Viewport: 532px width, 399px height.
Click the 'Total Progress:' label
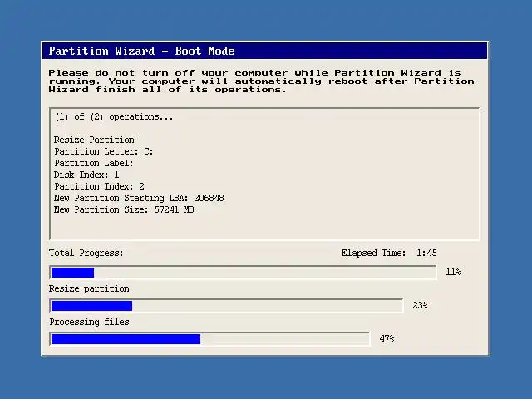coord(86,253)
